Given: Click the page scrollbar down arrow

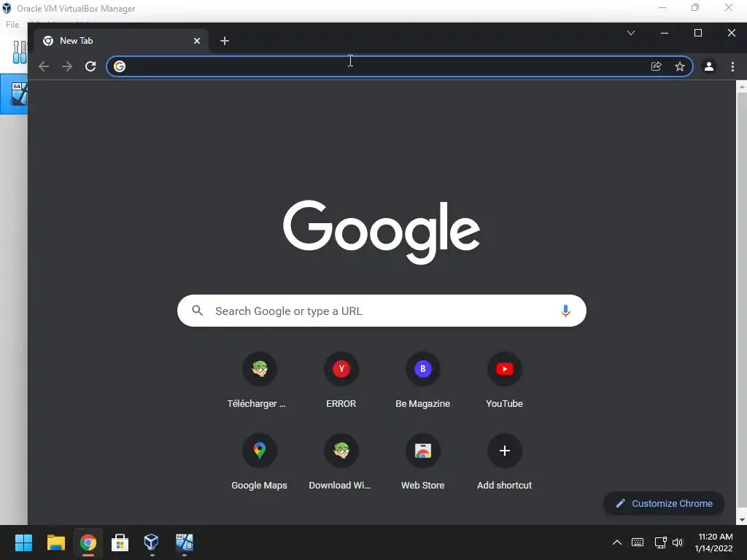Looking at the screenshot, I should click(742, 519).
